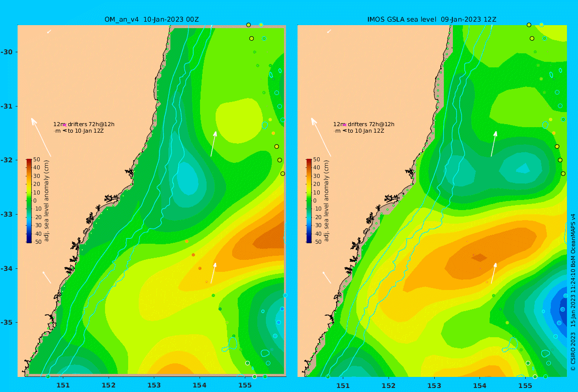Click the color scale bar in the right map

(x=309, y=201)
